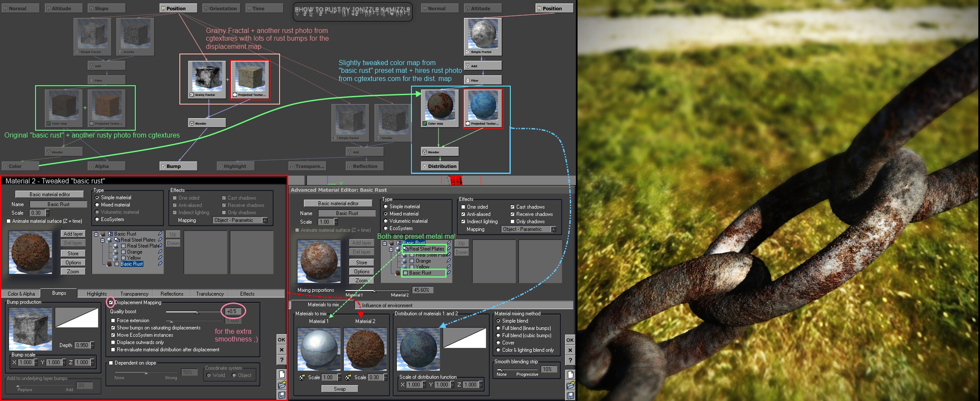Screen dimensions: 980x401
Task: Open the Transparency tab
Action: point(134,294)
